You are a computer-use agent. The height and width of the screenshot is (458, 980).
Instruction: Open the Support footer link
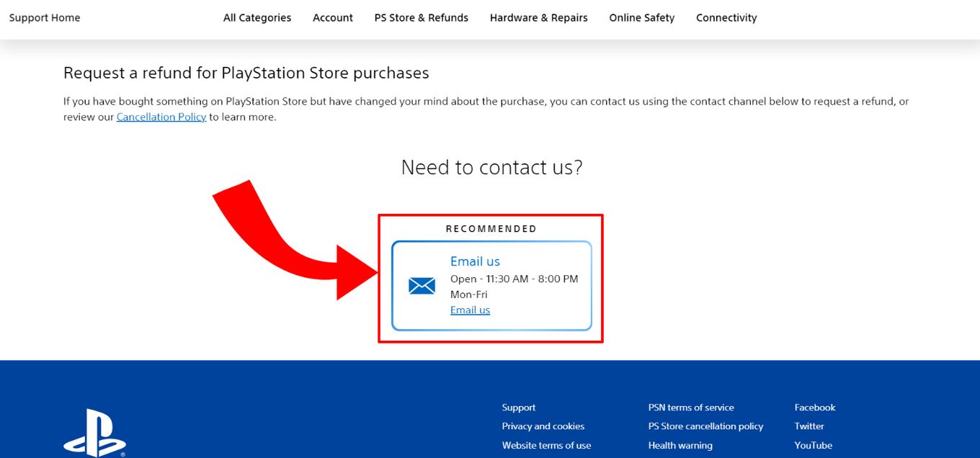tap(518, 407)
